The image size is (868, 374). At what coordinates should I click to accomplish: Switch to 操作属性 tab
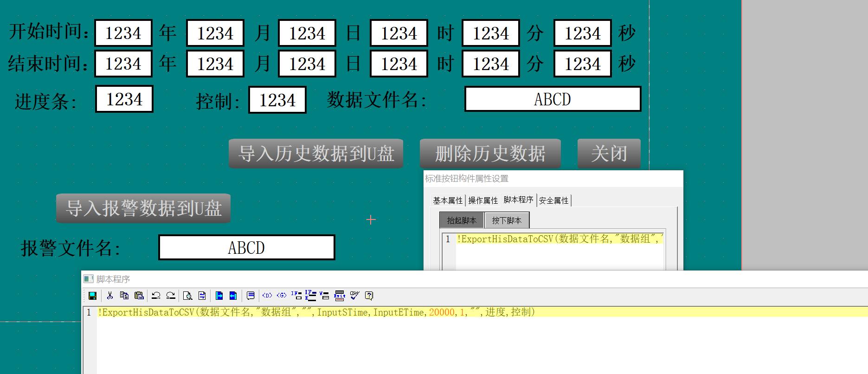click(483, 200)
